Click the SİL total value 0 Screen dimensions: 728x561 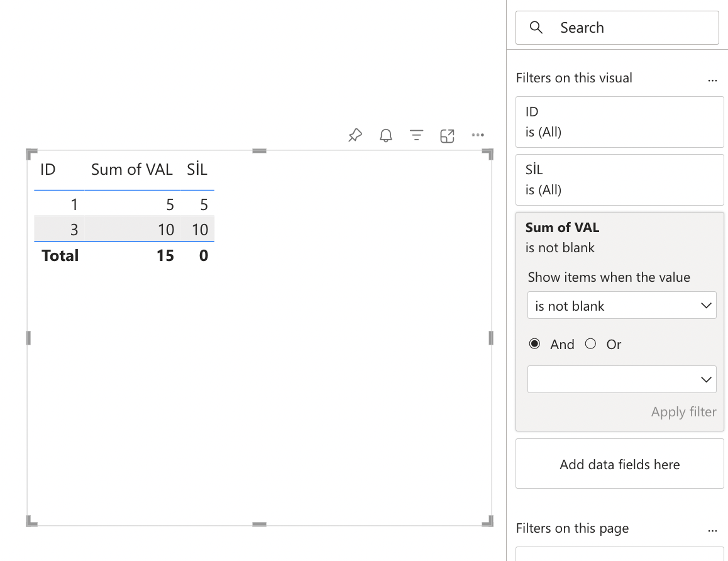click(203, 255)
